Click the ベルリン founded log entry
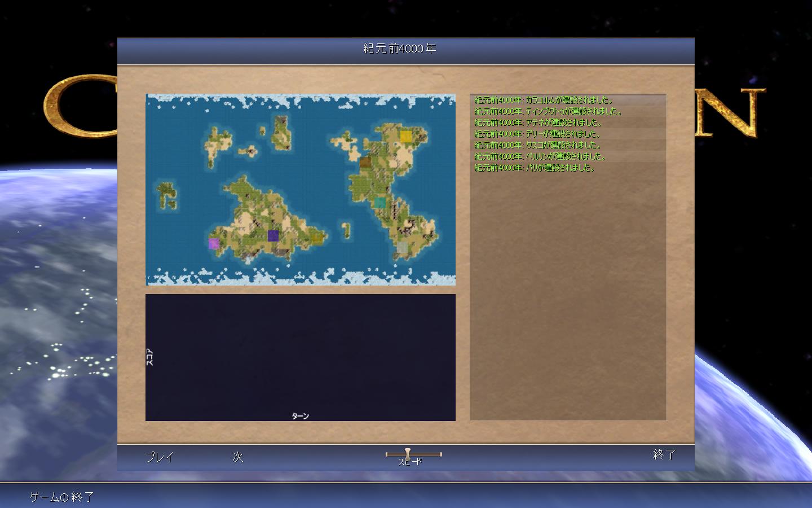 coord(568,156)
